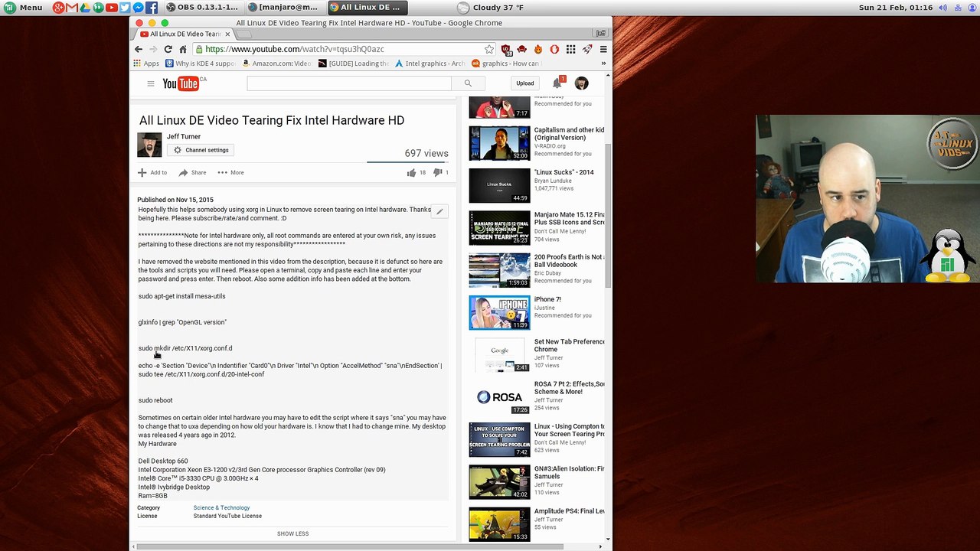Reload the YouTube page
The width and height of the screenshot is (980, 551).
point(168,49)
